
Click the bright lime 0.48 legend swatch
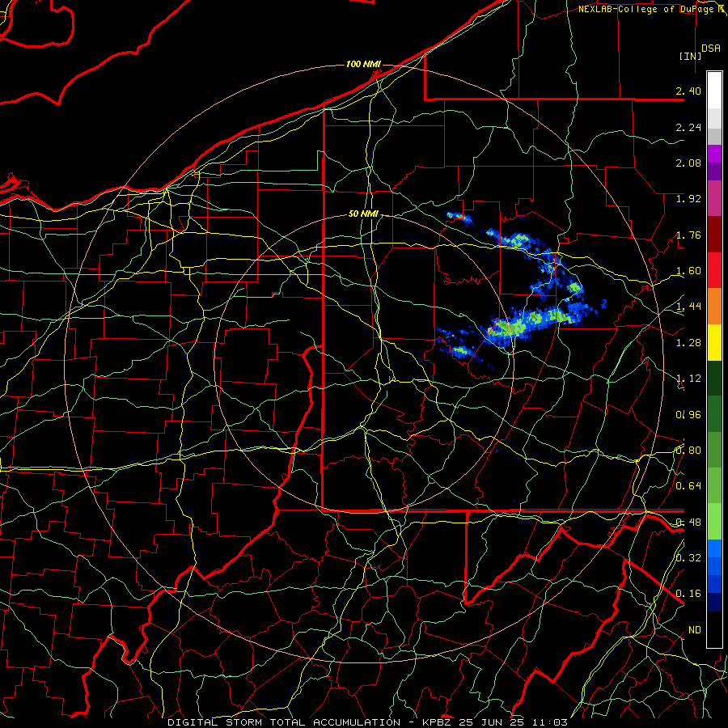click(x=714, y=522)
